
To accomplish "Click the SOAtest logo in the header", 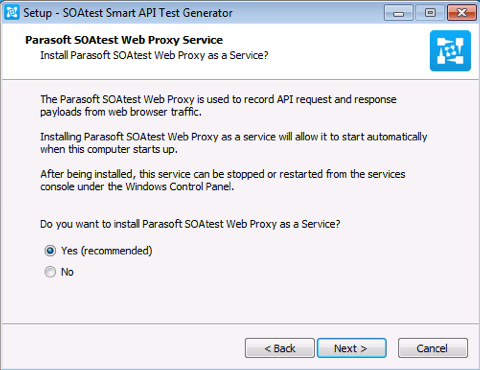I will (450, 51).
